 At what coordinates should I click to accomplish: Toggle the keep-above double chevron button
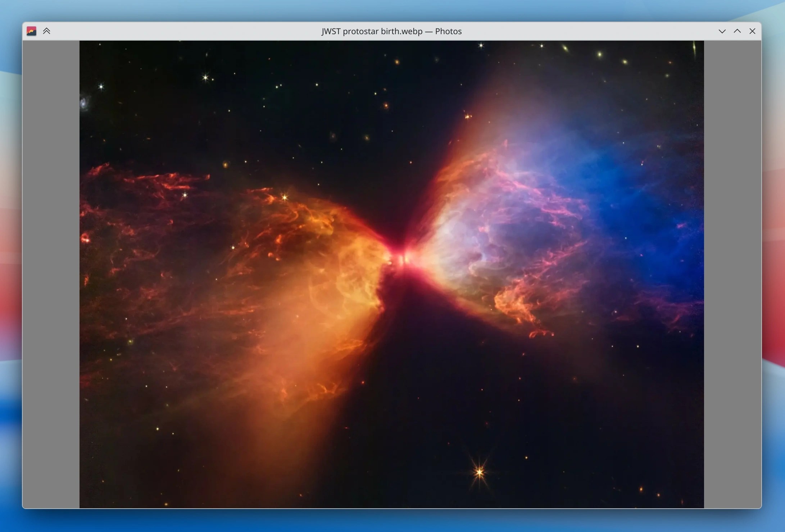[x=46, y=31]
